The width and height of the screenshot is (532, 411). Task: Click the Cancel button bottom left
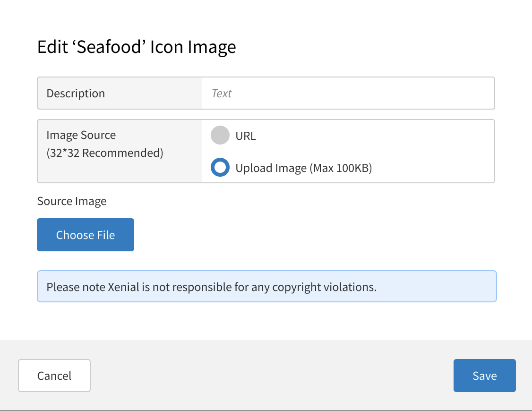coord(54,376)
